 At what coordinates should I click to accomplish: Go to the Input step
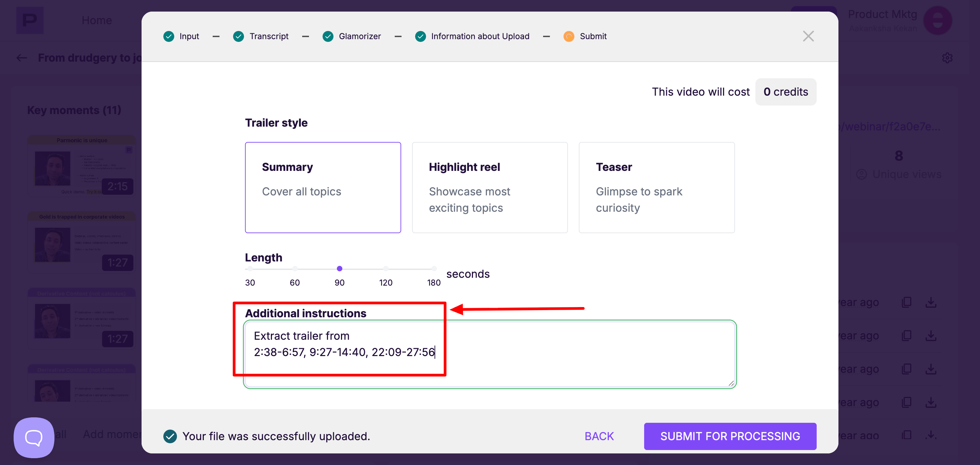point(189,36)
